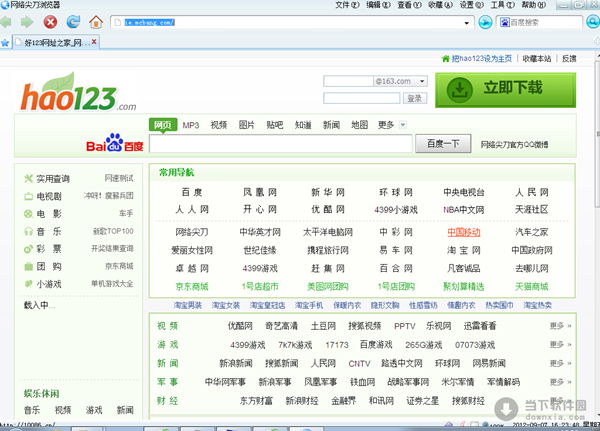Screen dimensions: 600x431
Task: Click the favorites star icon by the tab bar
Action: pyautogui.click(x=5, y=42)
